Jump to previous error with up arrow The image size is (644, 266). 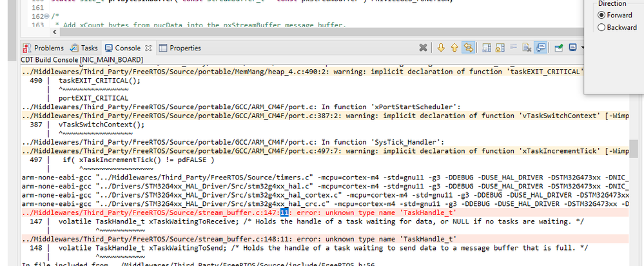454,48
